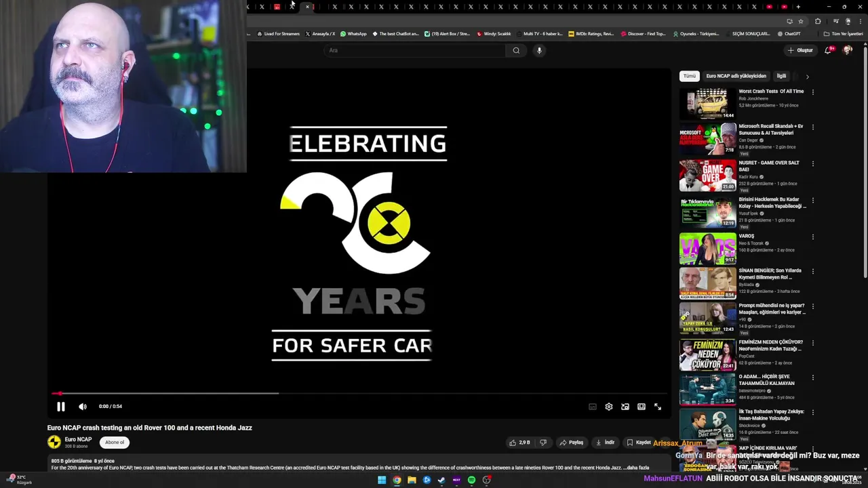Screen dimensions: 868x488
Task: Open Tüm Yer İşaretleri folder
Action: click(843, 34)
